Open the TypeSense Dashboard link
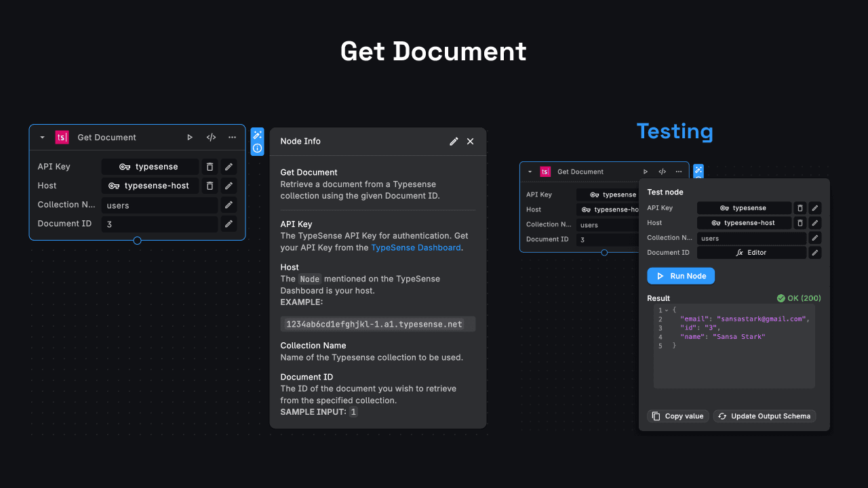The width and height of the screenshot is (868, 488). click(x=416, y=247)
